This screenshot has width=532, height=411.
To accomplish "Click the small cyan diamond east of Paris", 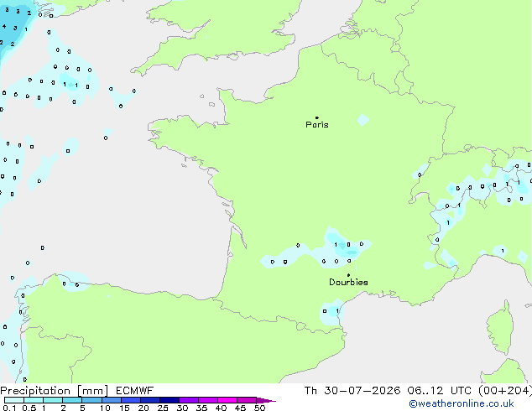I will (363, 120).
